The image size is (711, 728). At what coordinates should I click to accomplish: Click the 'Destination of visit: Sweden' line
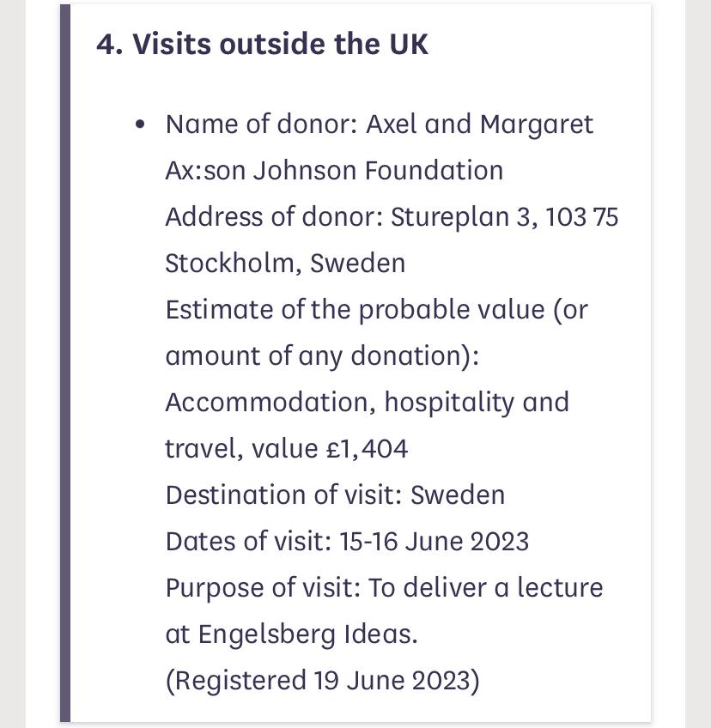tap(335, 495)
